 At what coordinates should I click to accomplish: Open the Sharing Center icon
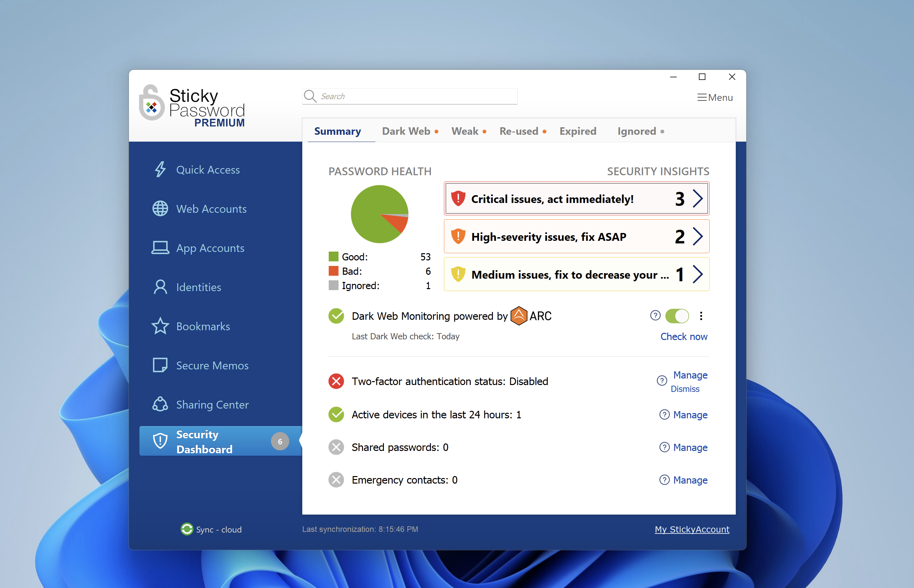[x=160, y=404]
